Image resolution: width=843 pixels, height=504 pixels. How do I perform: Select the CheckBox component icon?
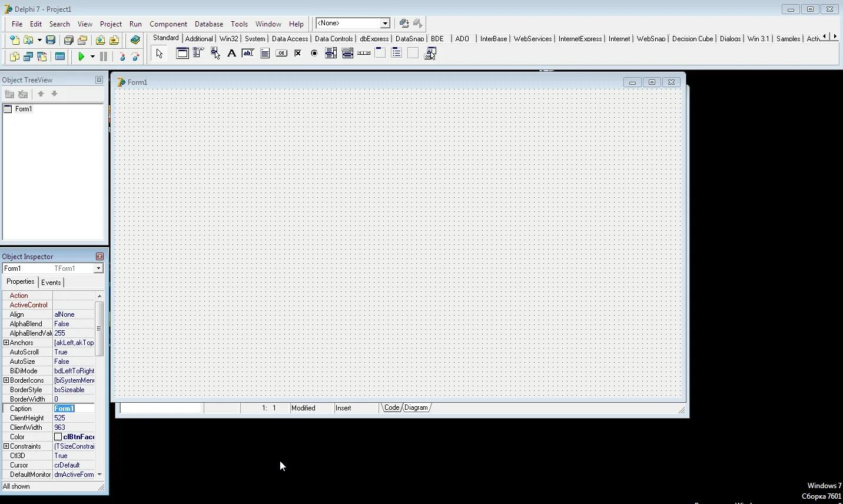coord(298,53)
